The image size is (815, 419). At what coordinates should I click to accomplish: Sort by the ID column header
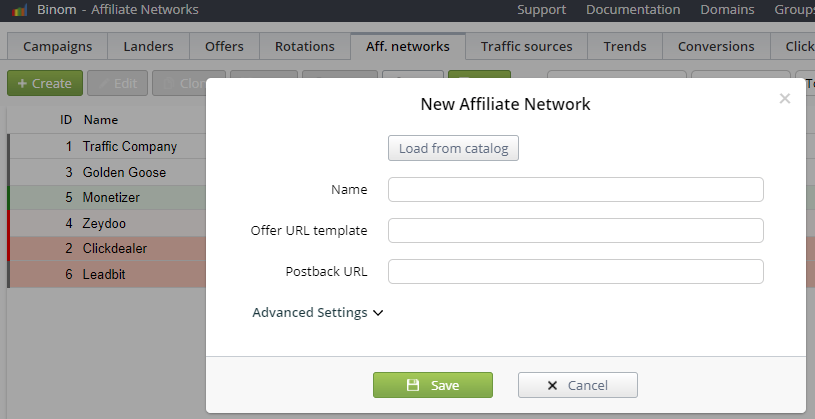[66, 120]
